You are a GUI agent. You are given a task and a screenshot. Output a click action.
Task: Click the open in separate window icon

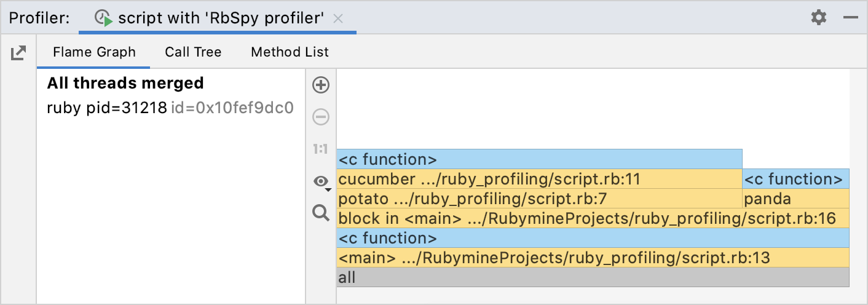[x=18, y=53]
